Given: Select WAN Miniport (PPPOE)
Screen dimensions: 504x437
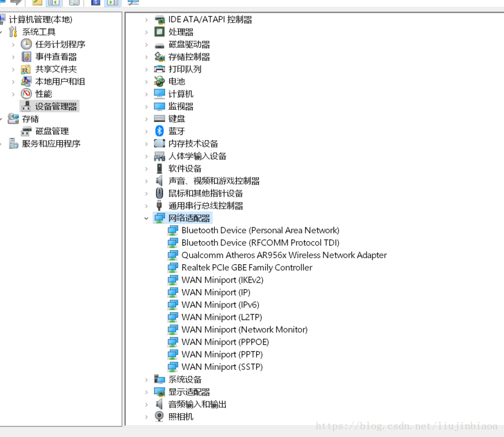Looking at the screenshot, I should [225, 342].
